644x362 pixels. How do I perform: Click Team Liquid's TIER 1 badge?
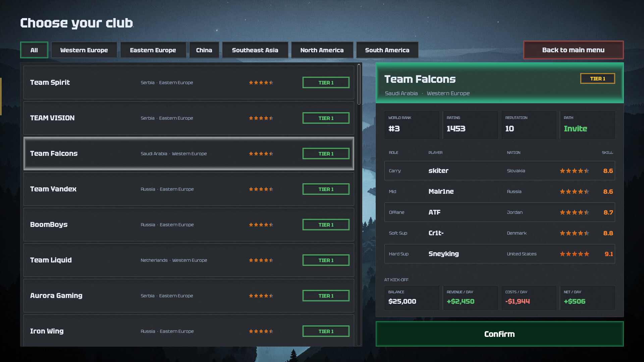(326, 260)
